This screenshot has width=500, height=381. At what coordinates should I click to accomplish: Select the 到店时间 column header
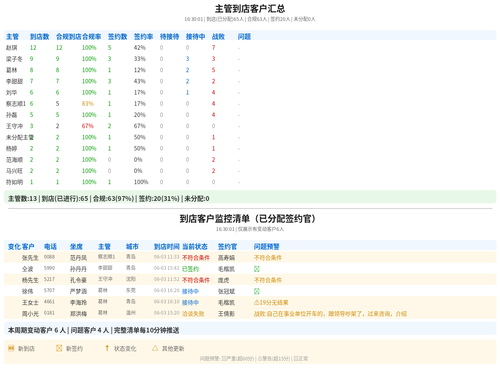167,246
